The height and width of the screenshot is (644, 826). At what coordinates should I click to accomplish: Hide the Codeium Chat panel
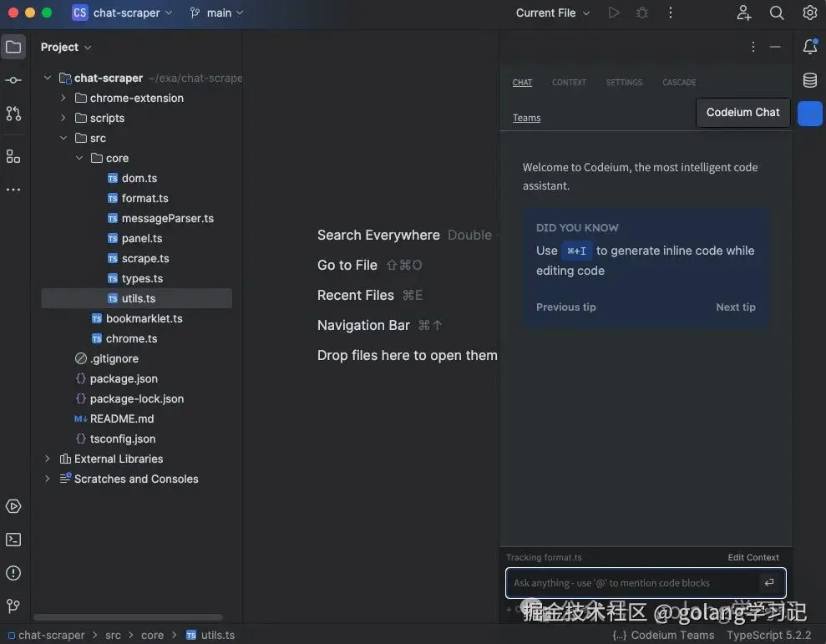775,47
